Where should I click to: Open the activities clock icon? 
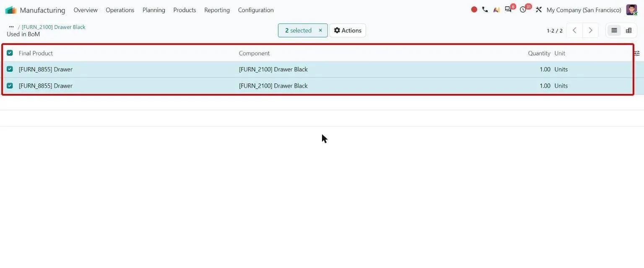point(523,10)
